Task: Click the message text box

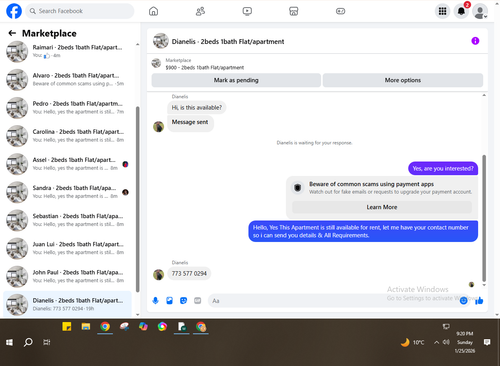Action: tap(333, 301)
